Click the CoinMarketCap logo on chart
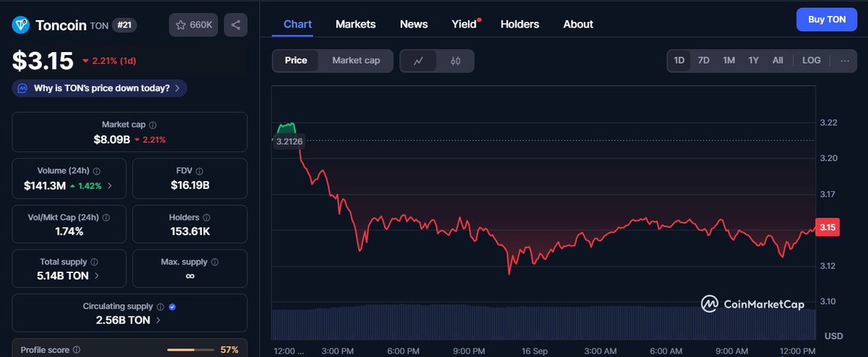Viewport: 868px width, 357px height. coord(753,304)
